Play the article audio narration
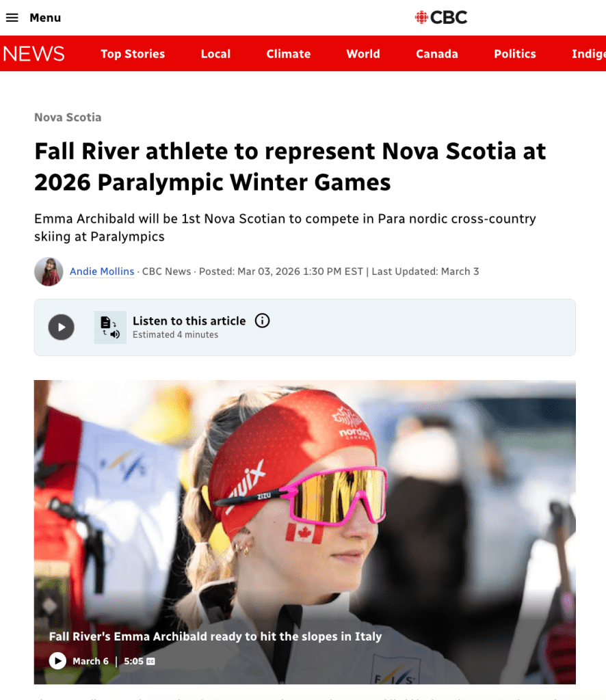 coord(61,327)
